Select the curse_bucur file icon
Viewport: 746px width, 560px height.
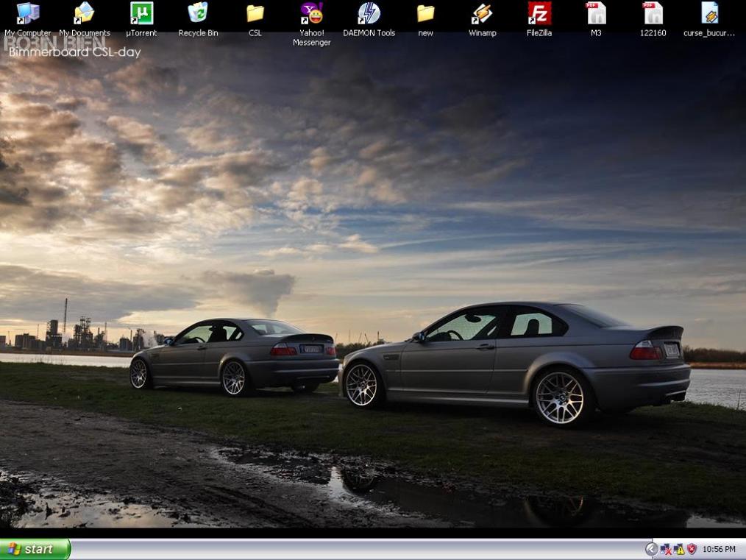tap(709, 14)
